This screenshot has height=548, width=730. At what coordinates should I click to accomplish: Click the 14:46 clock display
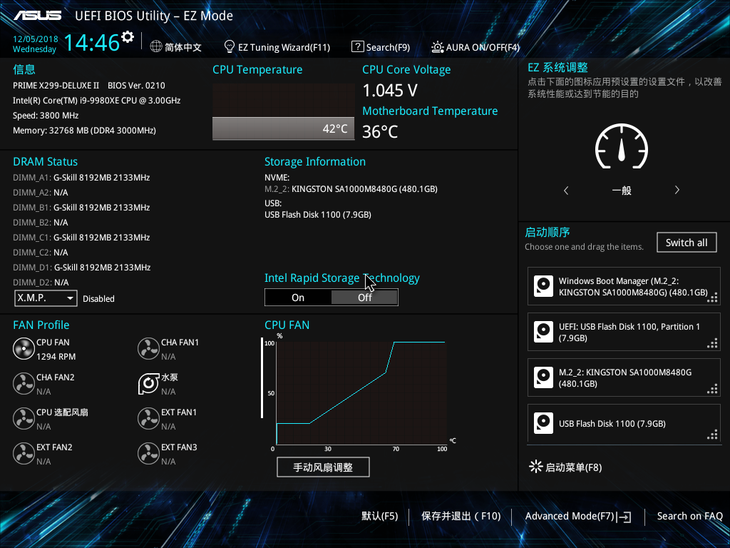[92, 43]
